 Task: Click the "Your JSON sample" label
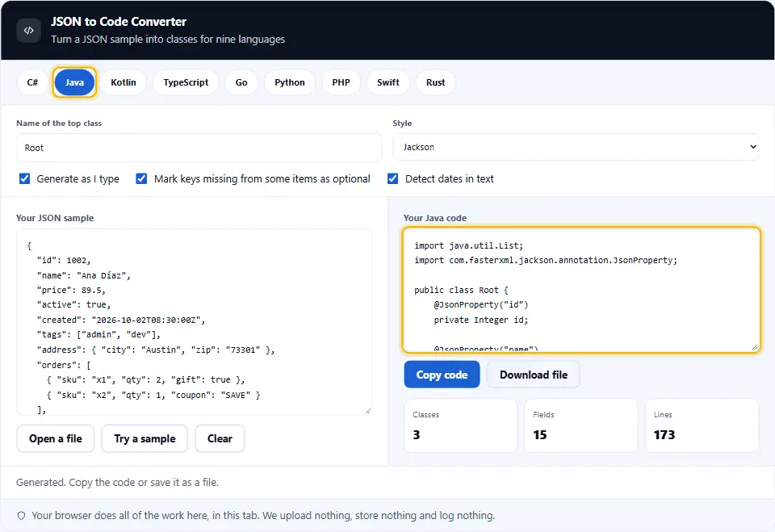click(55, 218)
